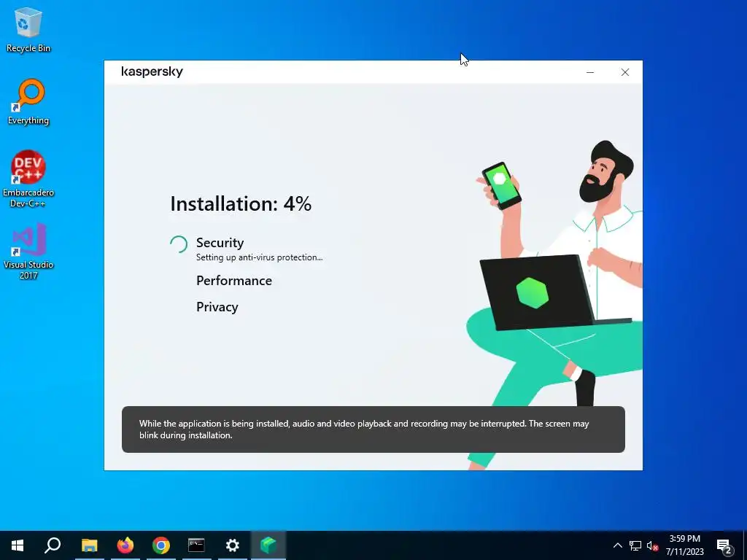Click the Security spinner progress icon

[x=179, y=244]
